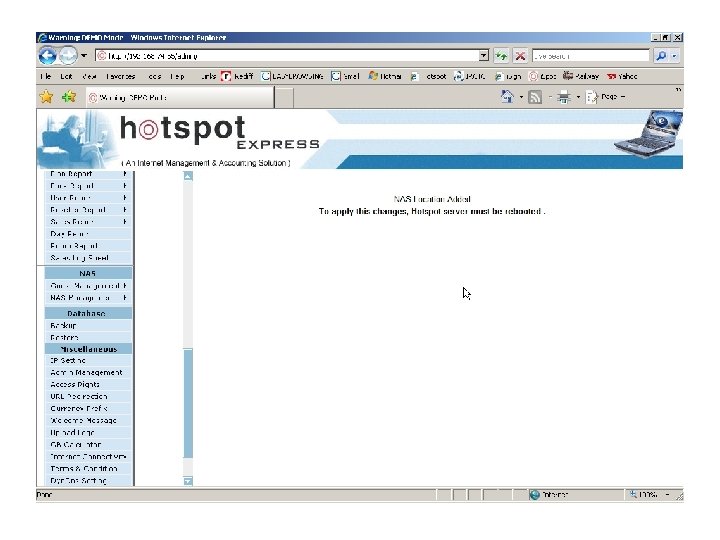Click the Miscellaneous section header

click(x=88, y=349)
